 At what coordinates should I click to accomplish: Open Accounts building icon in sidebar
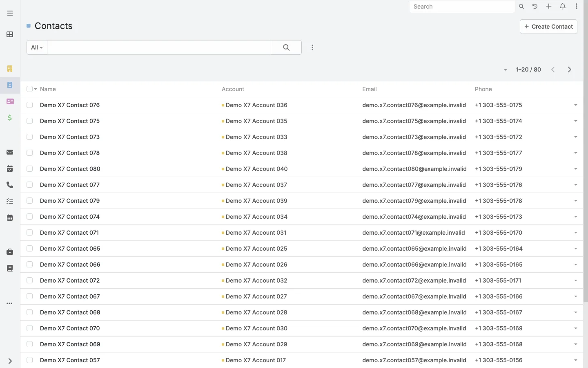coord(10,69)
